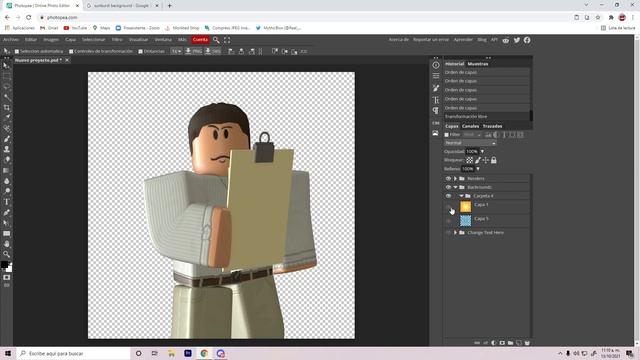Viewport: 640px width, 360px height.
Task: Select the Type tool
Action: (x=7, y=202)
